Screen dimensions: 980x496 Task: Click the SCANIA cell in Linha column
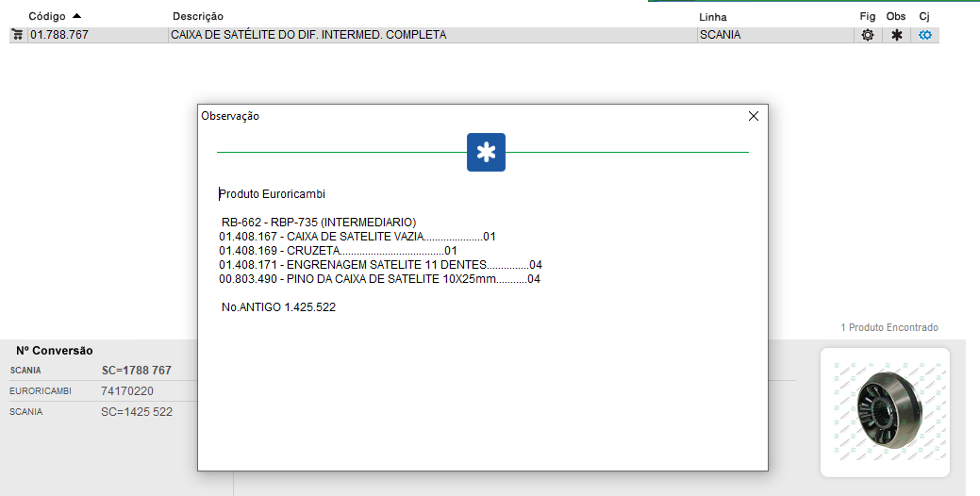[x=721, y=35]
